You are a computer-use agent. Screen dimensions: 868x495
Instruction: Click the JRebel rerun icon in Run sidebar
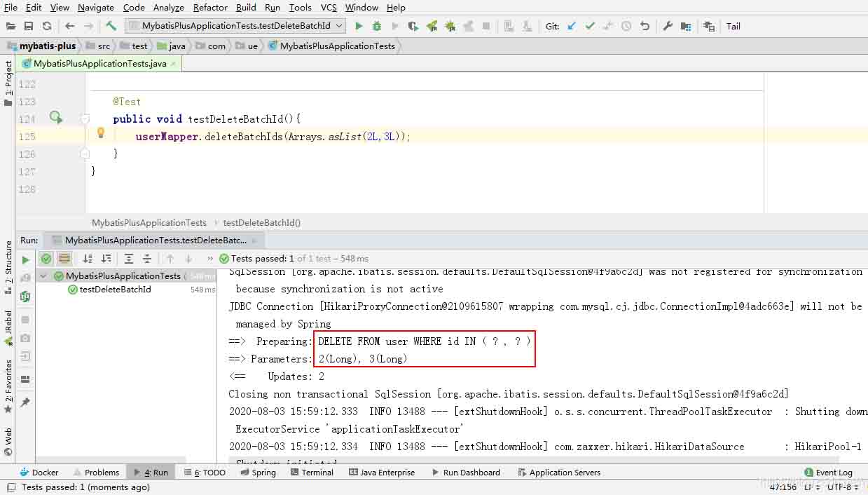click(25, 297)
